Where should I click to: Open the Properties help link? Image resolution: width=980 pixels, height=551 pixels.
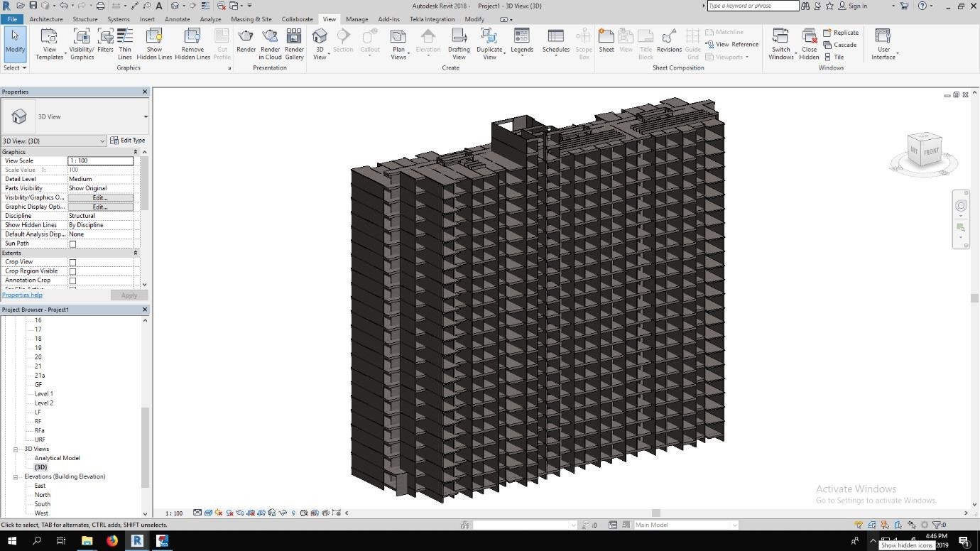coord(22,295)
